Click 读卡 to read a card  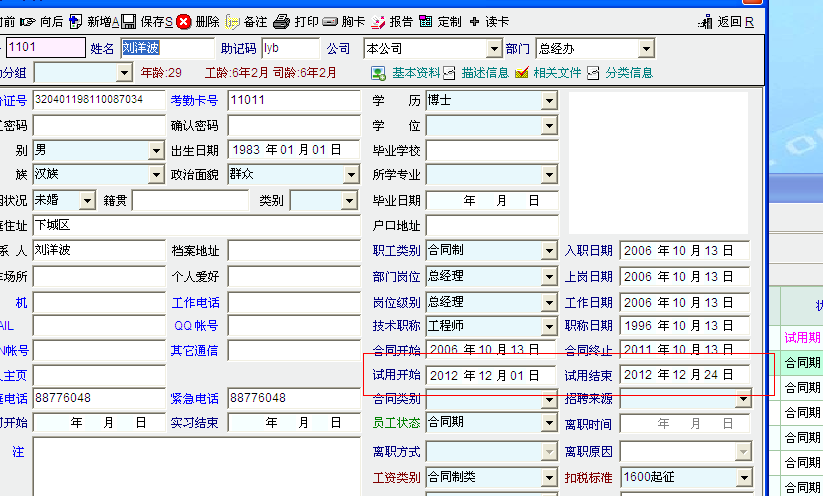point(489,21)
